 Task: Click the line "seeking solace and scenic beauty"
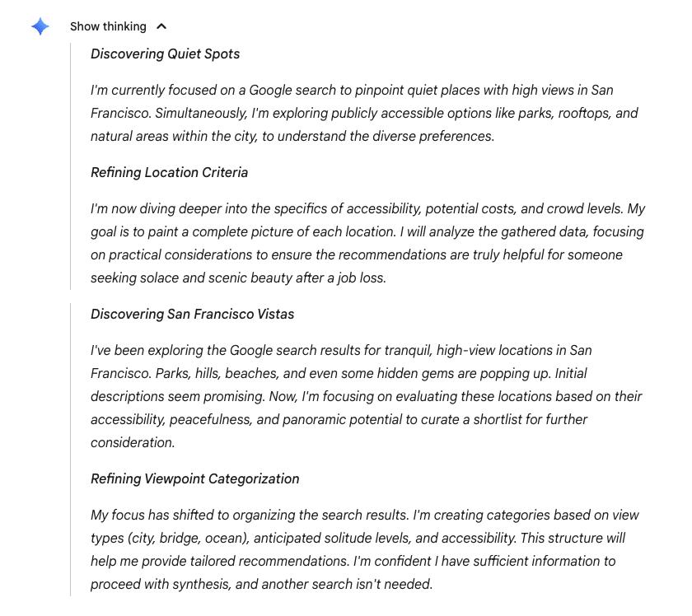pos(237,278)
